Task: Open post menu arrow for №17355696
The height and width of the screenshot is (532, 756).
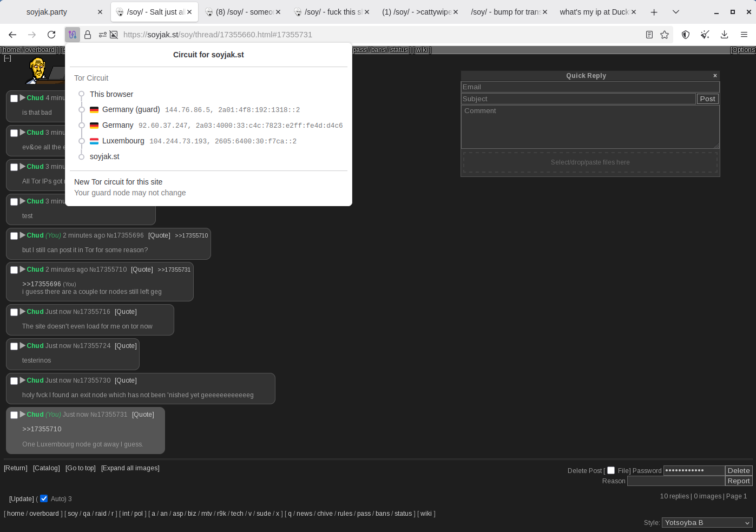Action: 23,235
